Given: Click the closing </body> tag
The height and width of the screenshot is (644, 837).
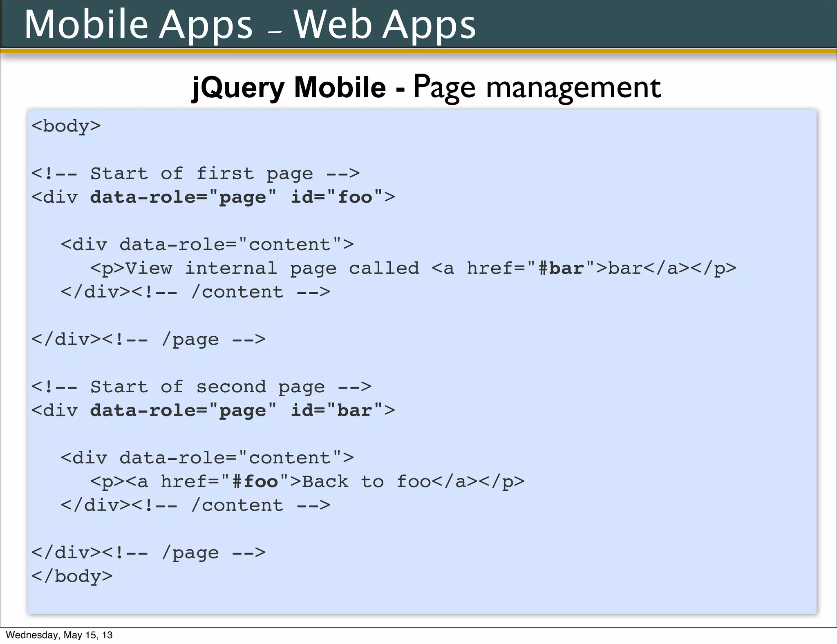Looking at the screenshot, I should (x=72, y=577).
